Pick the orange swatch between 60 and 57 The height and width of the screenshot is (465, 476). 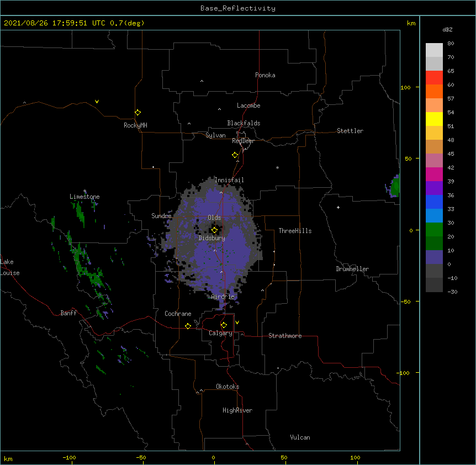(434, 91)
